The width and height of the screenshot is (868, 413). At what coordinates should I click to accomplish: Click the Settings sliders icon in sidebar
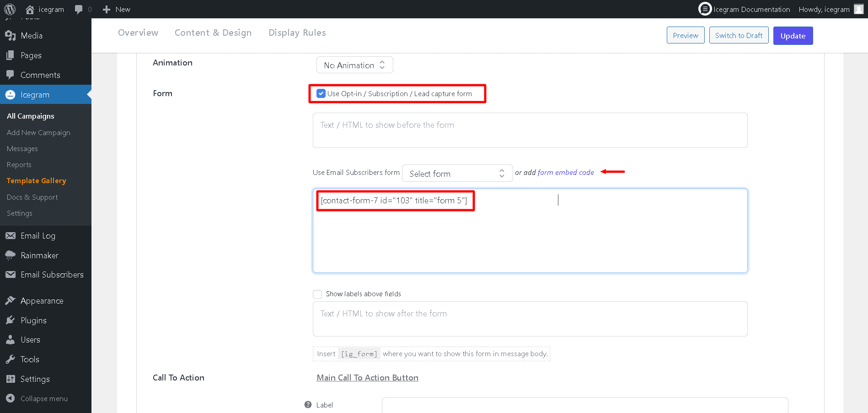tap(11, 379)
